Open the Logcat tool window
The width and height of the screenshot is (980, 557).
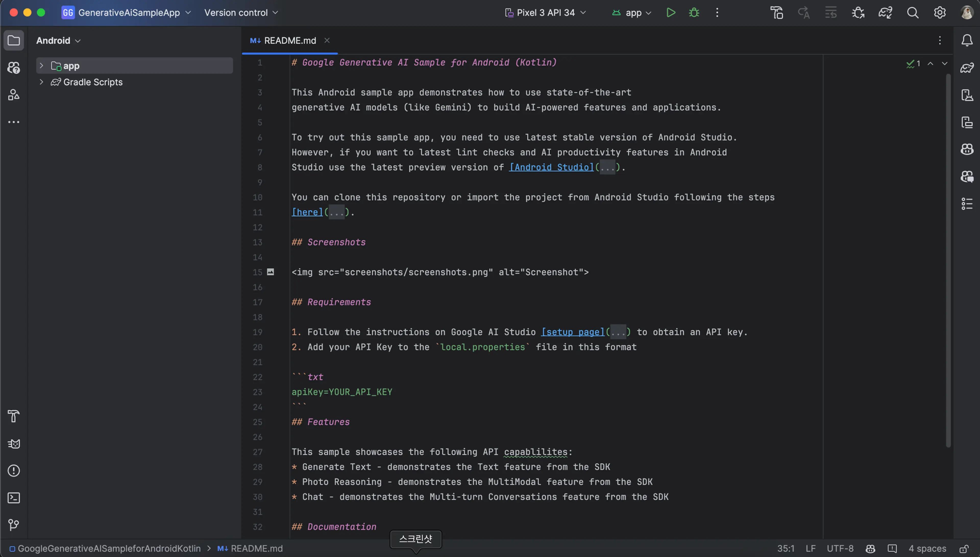(x=14, y=444)
